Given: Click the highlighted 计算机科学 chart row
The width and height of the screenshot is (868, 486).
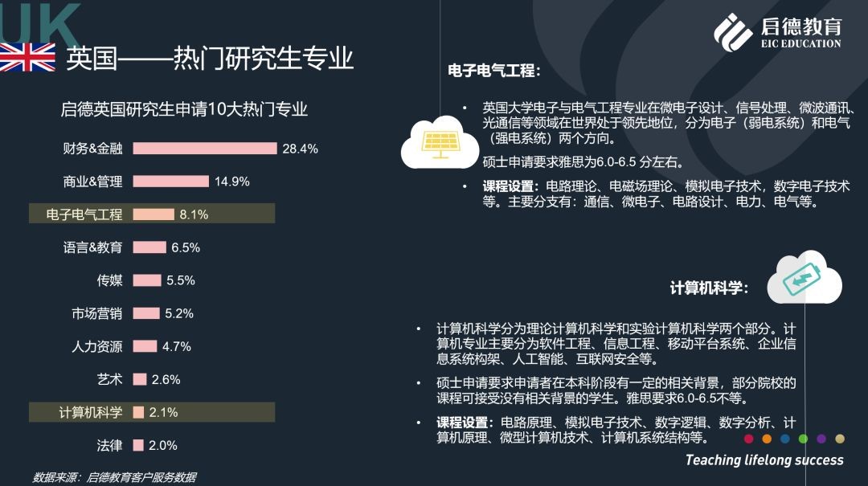Looking at the screenshot, I should [x=152, y=412].
